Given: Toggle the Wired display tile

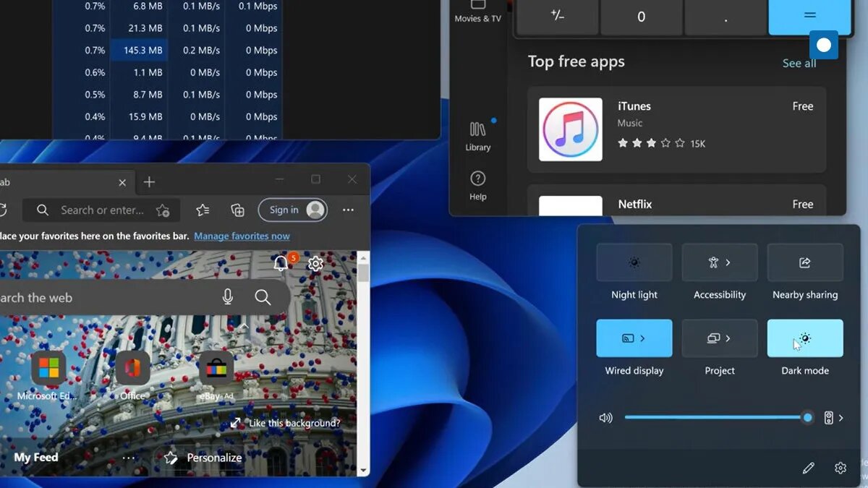Looking at the screenshot, I should coord(634,338).
